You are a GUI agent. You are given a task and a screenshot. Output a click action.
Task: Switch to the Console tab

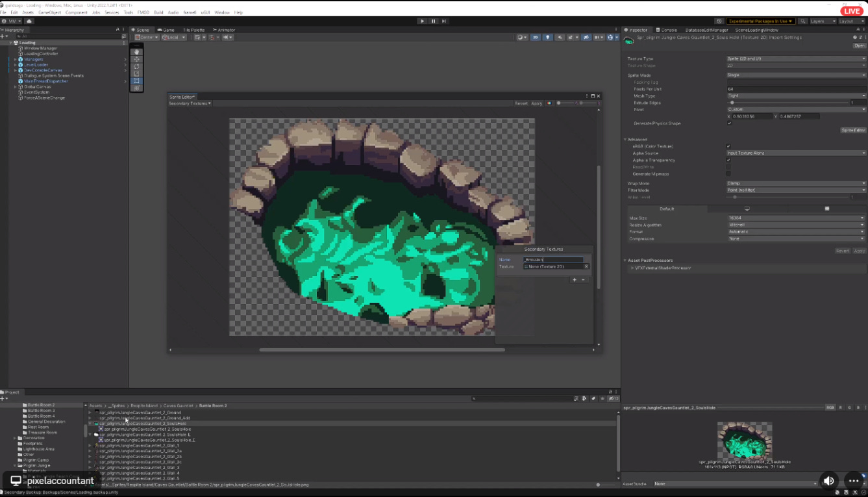click(668, 30)
